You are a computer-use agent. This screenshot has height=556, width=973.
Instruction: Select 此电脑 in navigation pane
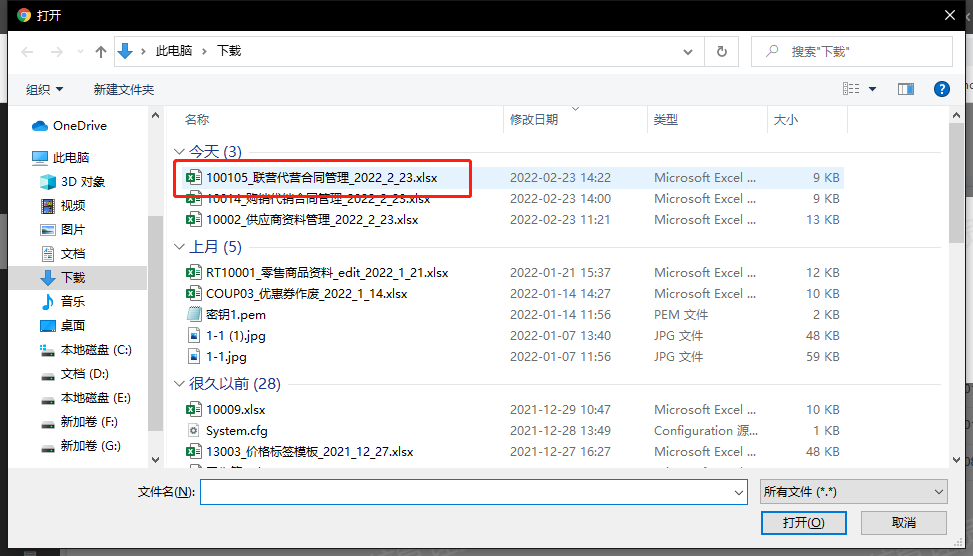pos(61,158)
